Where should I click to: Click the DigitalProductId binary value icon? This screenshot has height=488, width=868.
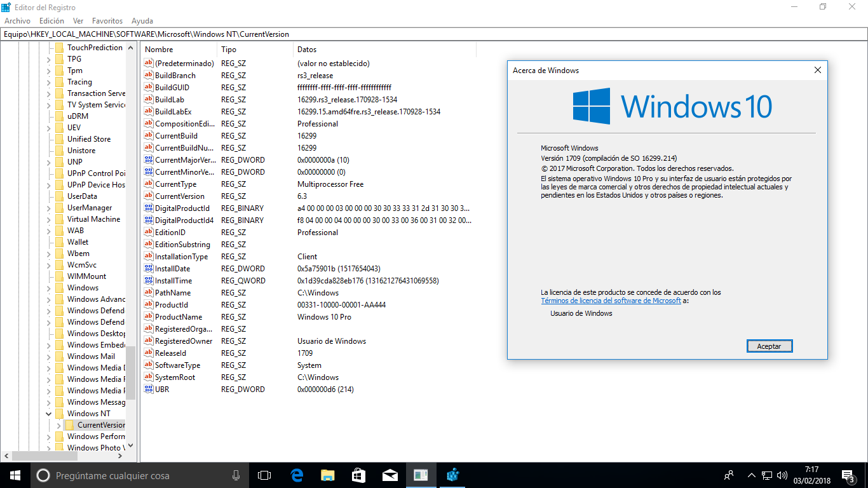coord(149,208)
